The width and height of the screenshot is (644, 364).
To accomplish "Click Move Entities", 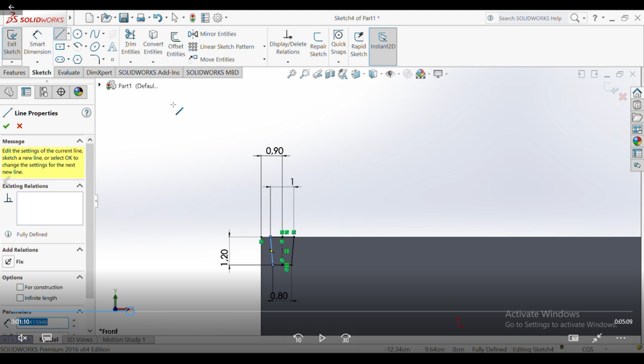I will (211, 59).
